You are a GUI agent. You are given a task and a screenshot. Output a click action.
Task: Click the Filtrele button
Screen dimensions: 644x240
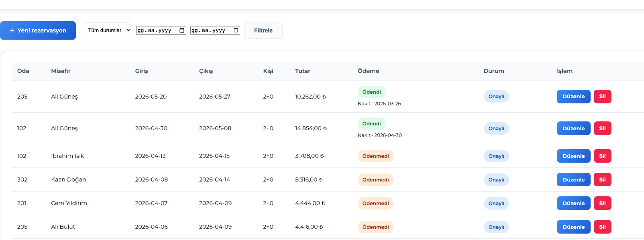pos(263,30)
